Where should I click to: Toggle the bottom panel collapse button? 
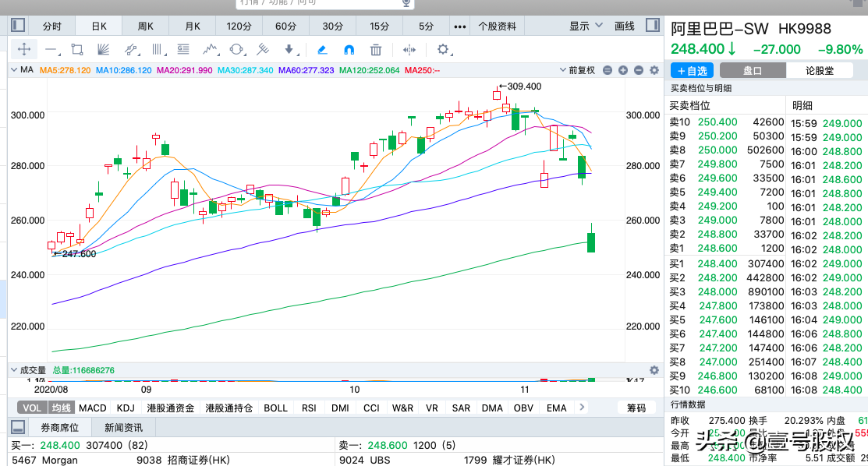click(18, 427)
